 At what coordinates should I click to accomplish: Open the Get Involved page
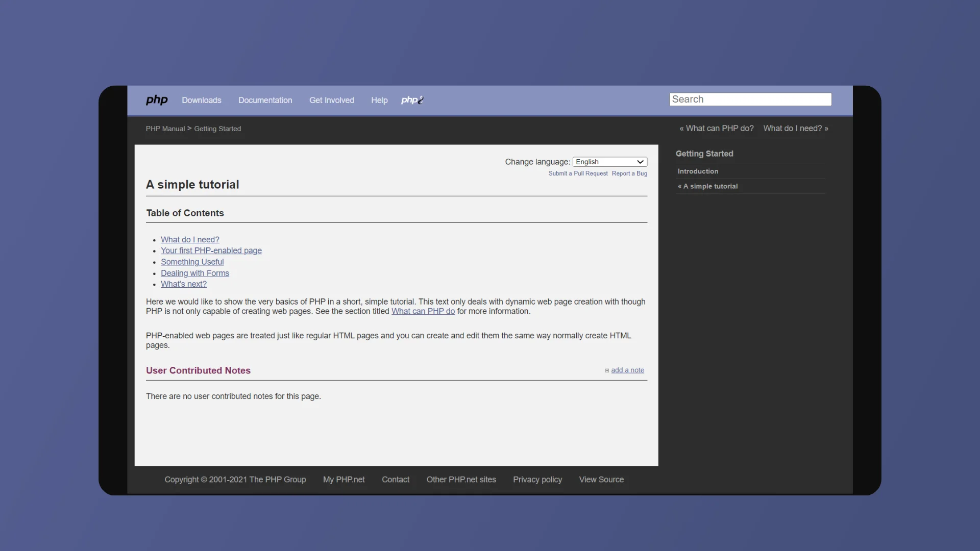coord(332,100)
